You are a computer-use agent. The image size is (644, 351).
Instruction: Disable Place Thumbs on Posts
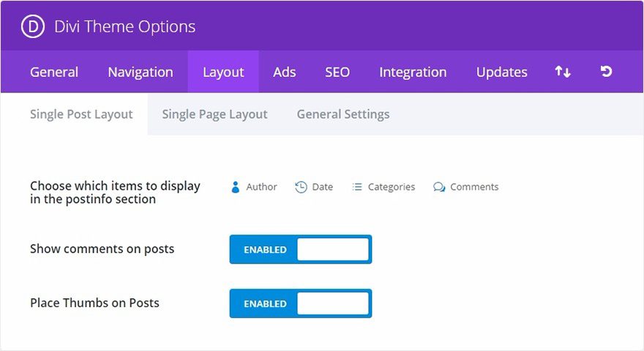[x=301, y=303]
